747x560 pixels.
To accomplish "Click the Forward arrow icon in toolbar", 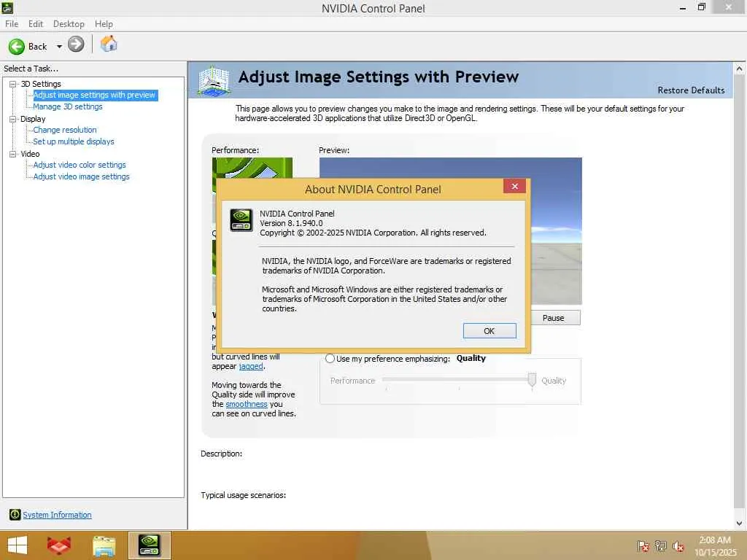I will 75,44.
